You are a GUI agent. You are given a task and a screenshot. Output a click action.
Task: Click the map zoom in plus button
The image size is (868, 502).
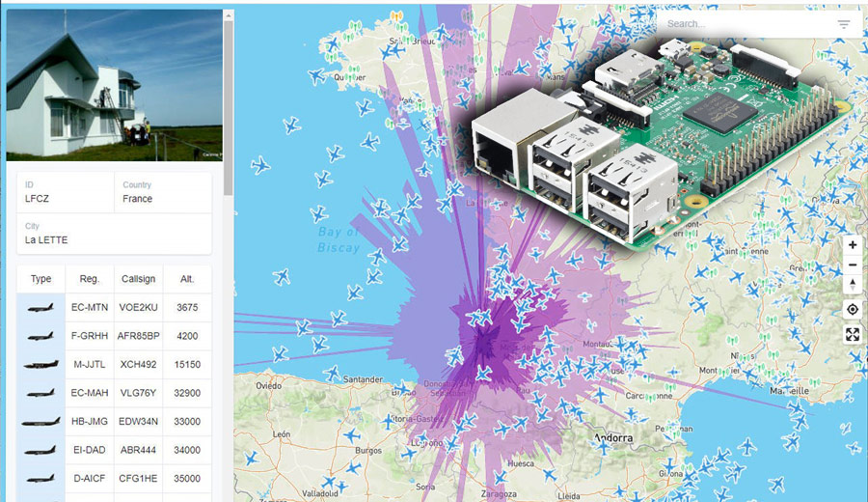pos(853,245)
